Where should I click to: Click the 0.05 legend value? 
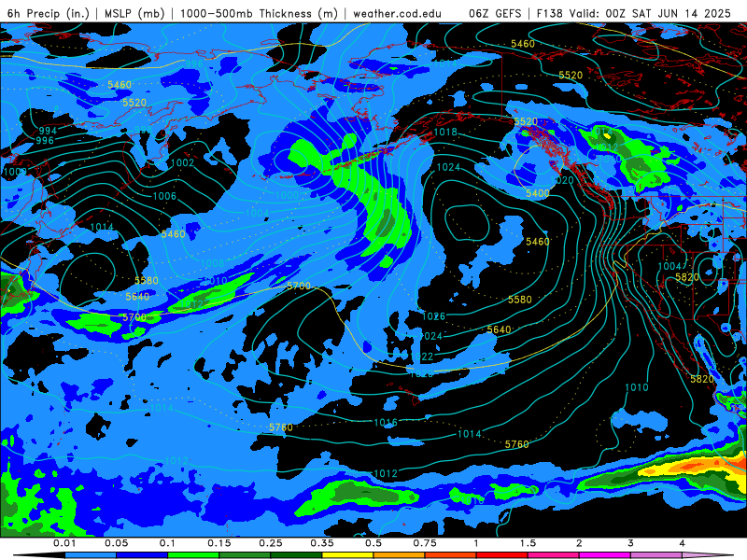tap(116, 543)
